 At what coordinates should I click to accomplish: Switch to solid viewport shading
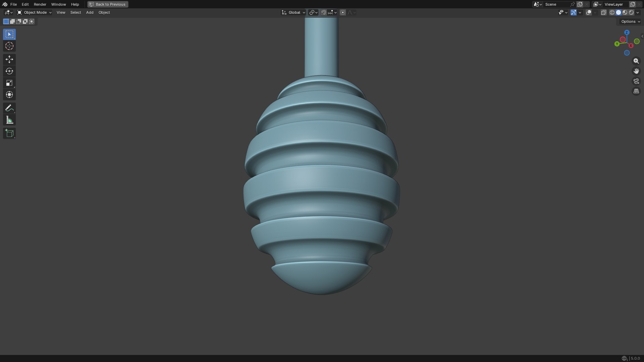pyautogui.click(x=619, y=12)
